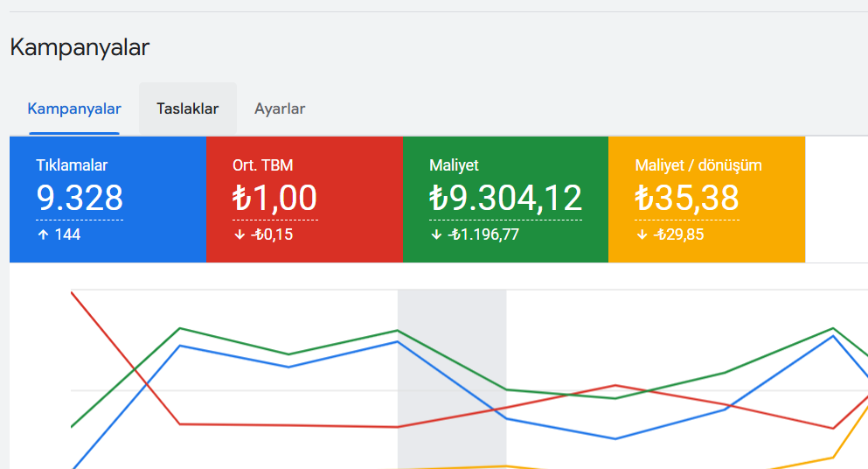The width and height of the screenshot is (868, 469).
Task: Click the ₺9.304,12 cost value
Action: pyautogui.click(x=505, y=199)
